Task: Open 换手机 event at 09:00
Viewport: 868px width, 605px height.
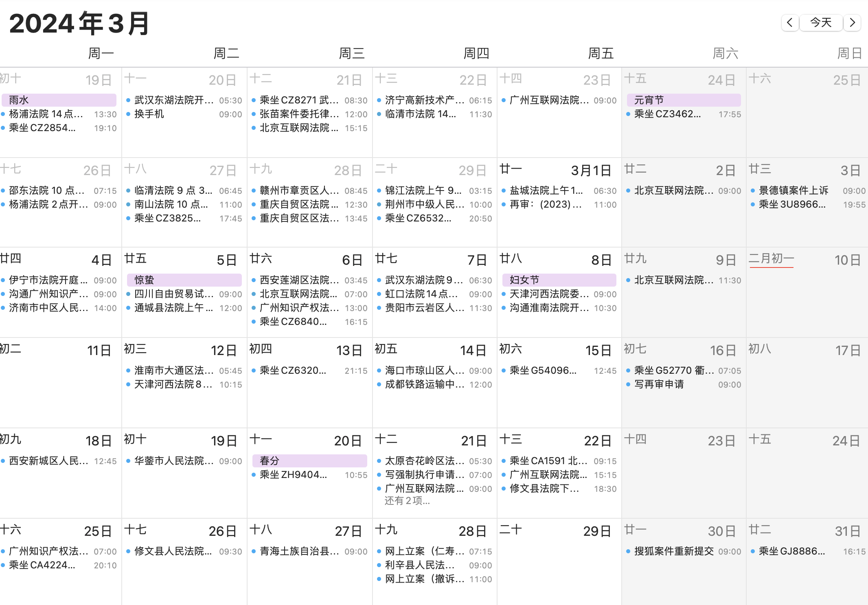Action: pyautogui.click(x=149, y=114)
